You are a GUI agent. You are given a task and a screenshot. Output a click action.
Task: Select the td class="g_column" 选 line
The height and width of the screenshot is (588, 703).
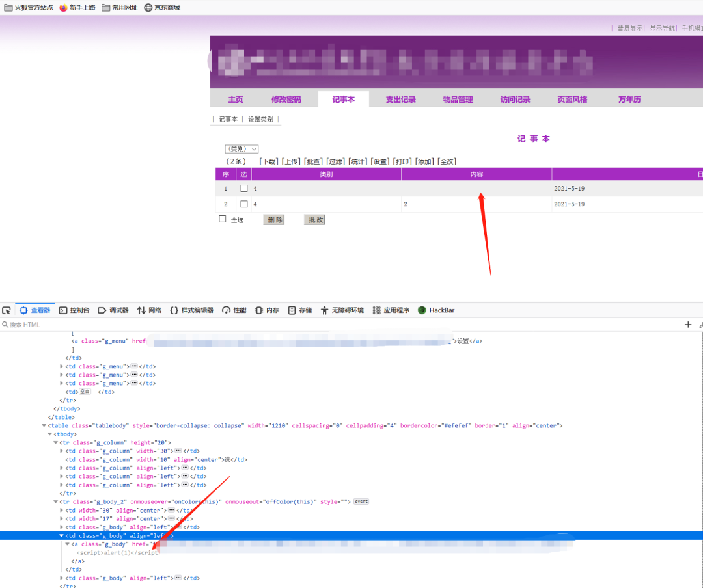pyautogui.click(x=156, y=459)
